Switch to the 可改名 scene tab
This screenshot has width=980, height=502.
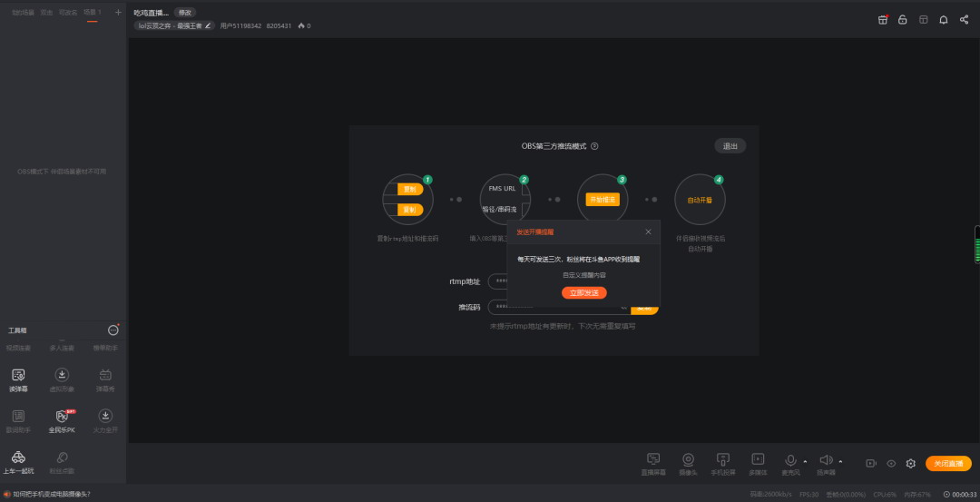click(67, 13)
